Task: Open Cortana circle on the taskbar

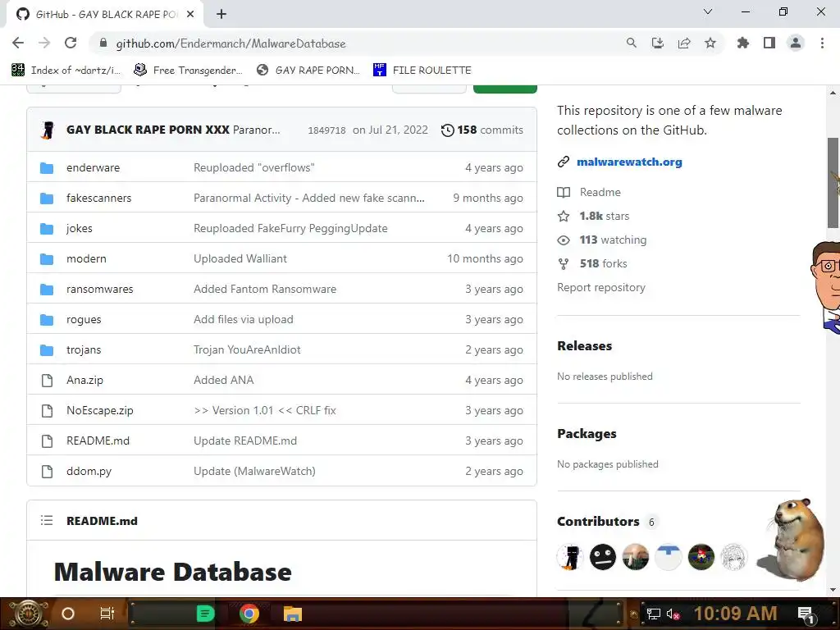Action: [68, 614]
